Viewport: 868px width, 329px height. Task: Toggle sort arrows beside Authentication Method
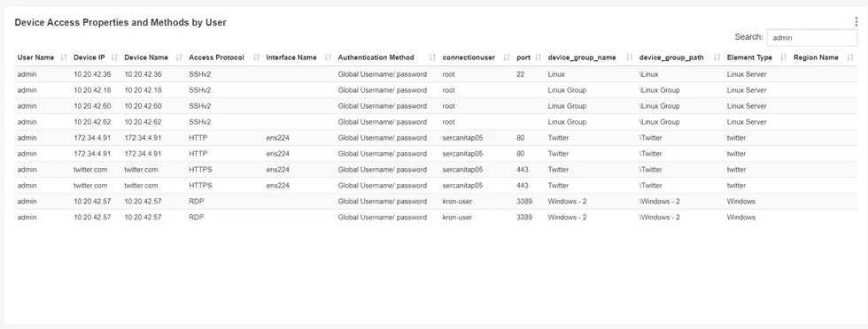click(432, 57)
